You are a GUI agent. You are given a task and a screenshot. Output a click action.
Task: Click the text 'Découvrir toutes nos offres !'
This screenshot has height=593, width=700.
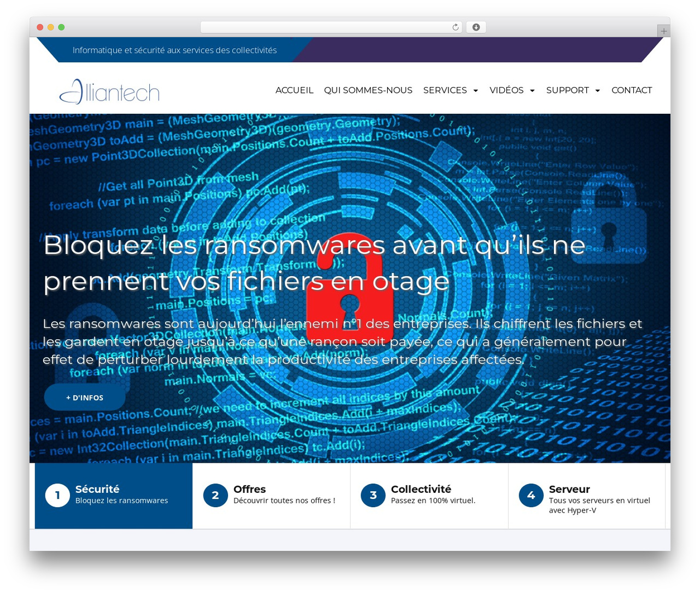284,501
